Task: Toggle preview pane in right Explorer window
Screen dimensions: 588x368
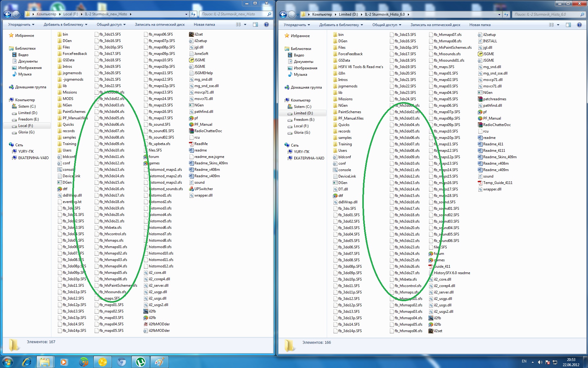Action: coord(568,25)
